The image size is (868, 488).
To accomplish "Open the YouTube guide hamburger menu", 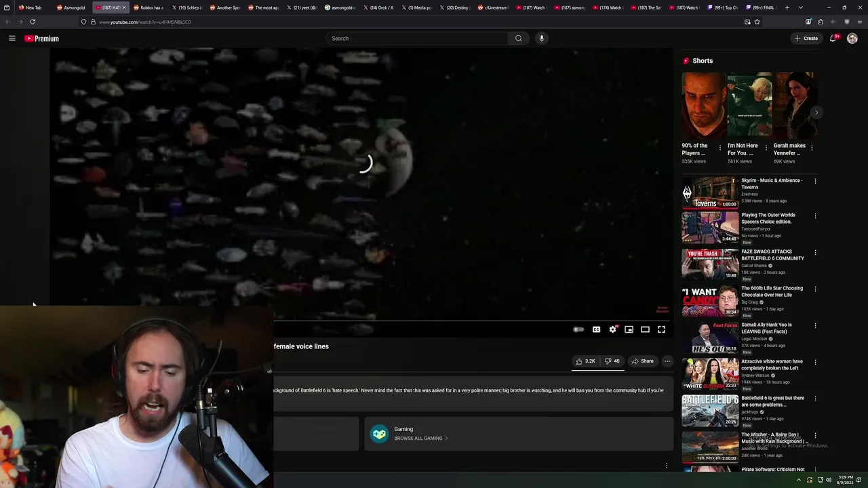I will click(12, 39).
